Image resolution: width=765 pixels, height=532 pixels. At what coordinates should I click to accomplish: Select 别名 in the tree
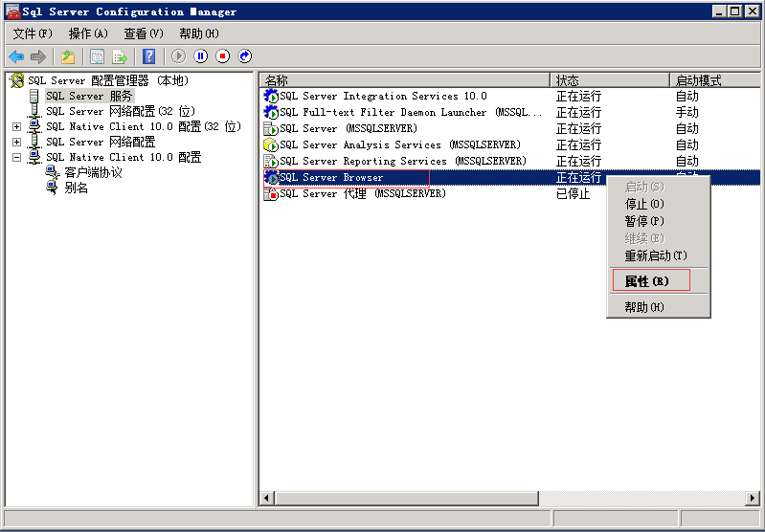(x=76, y=188)
